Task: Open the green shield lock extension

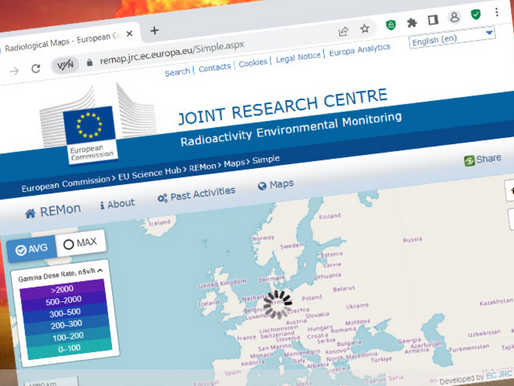Action: [391, 25]
